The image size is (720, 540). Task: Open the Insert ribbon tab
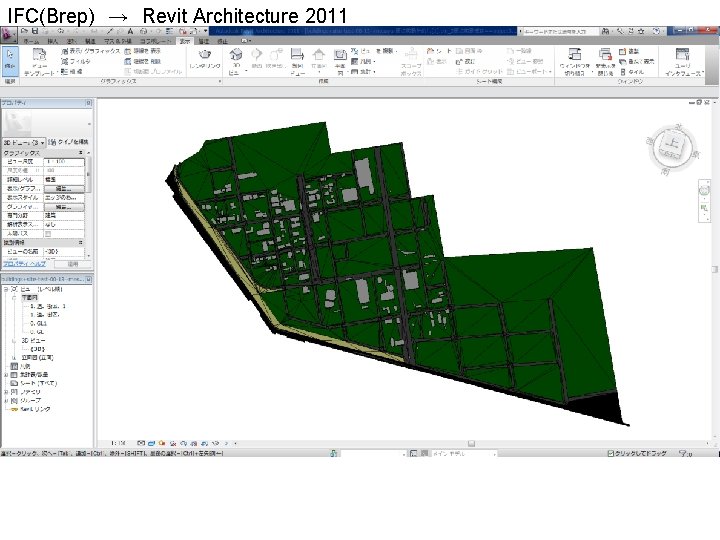[53, 41]
